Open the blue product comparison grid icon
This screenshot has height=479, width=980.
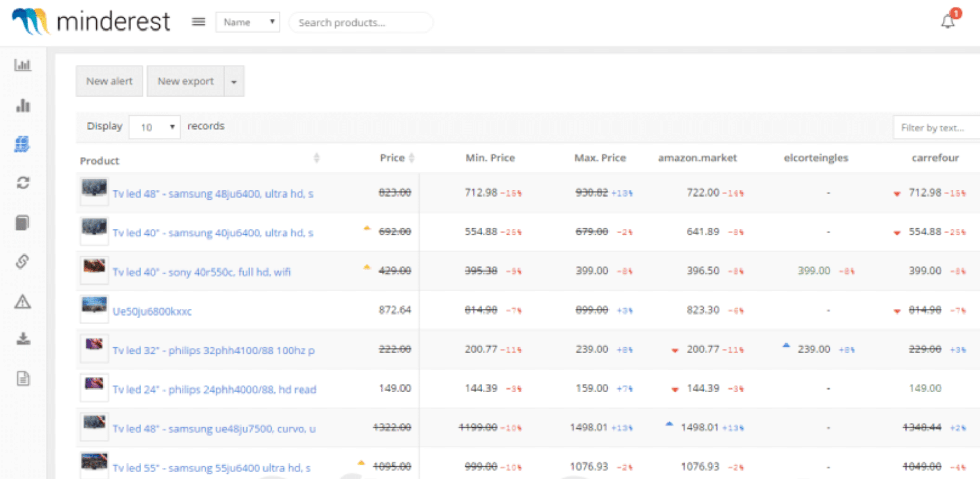point(21,145)
